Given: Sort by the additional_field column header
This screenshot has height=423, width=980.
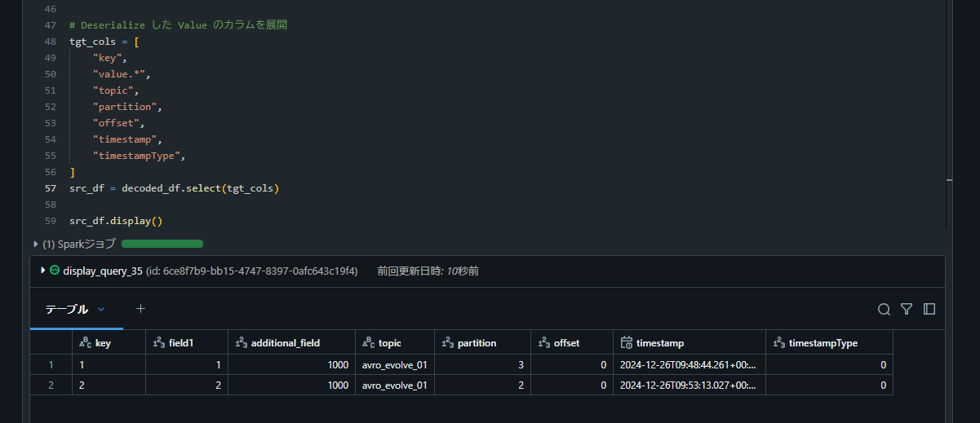Looking at the screenshot, I should [291, 343].
